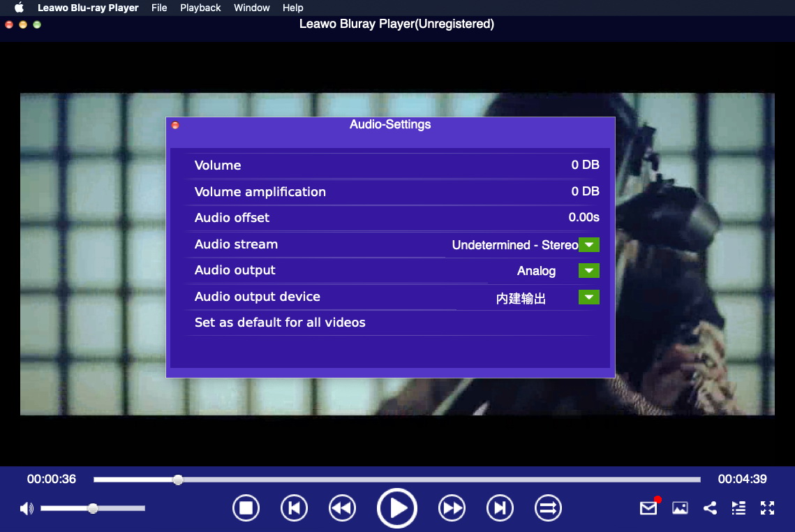Click the Volume amplification 0 DB value

[585, 191]
